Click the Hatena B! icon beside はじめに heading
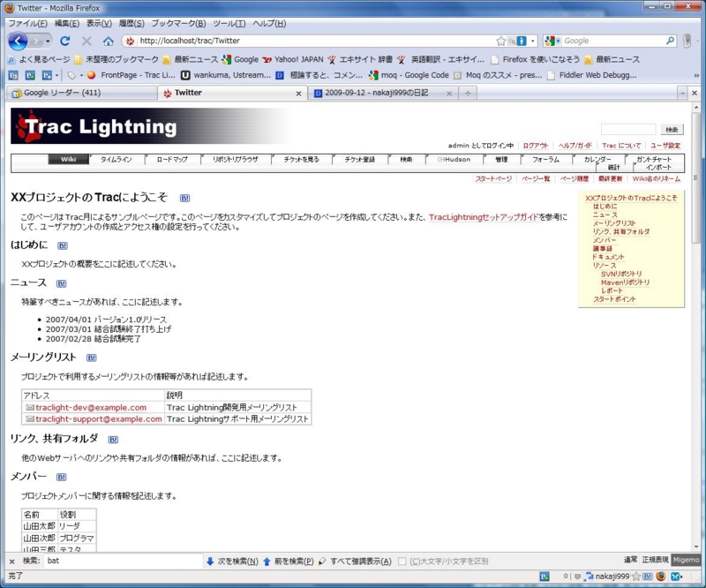This screenshot has width=706, height=588. (x=63, y=245)
